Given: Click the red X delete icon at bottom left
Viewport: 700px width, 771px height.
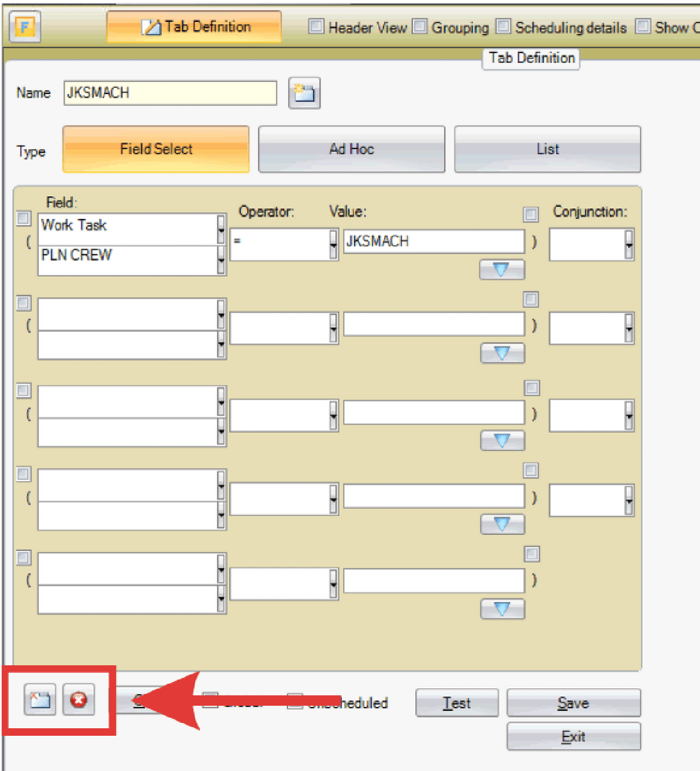Looking at the screenshot, I should [79, 700].
